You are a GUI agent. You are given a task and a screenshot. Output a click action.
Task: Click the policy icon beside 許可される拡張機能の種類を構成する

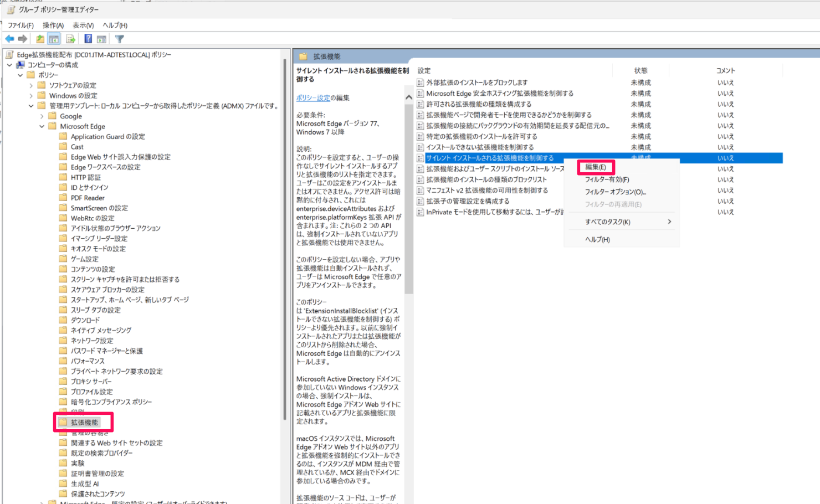pyautogui.click(x=421, y=104)
